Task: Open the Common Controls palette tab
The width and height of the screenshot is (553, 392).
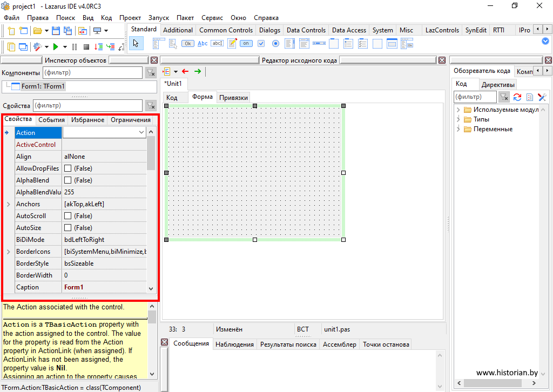Action: point(226,30)
